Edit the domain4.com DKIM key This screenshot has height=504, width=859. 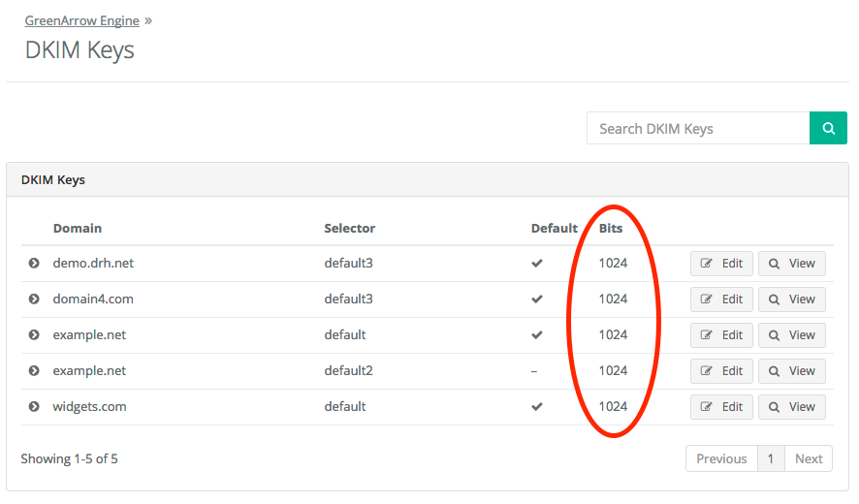pos(721,299)
